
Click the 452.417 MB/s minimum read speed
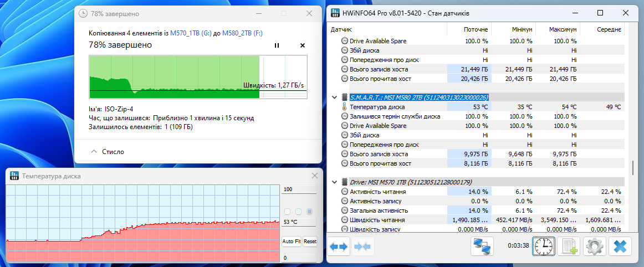tap(514, 220)
